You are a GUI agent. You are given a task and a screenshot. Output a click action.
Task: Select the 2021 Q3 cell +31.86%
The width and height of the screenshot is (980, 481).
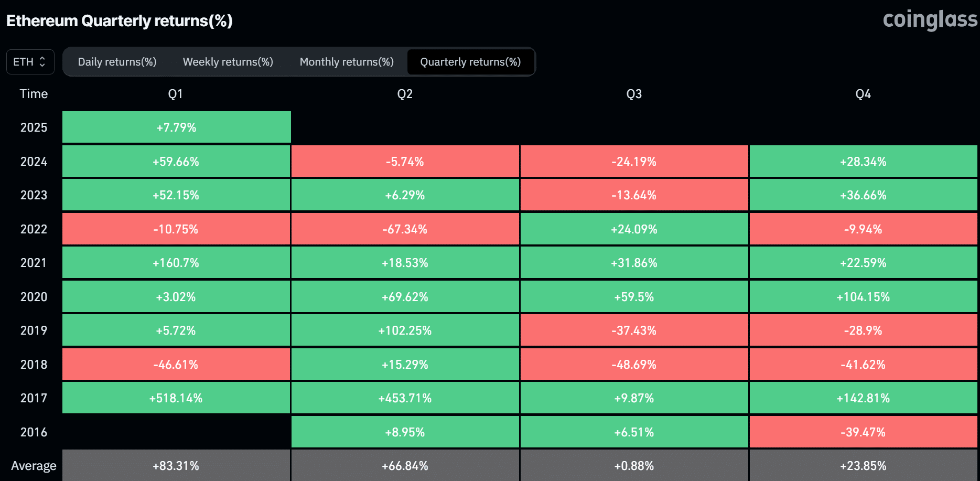[x=634, y=262]
